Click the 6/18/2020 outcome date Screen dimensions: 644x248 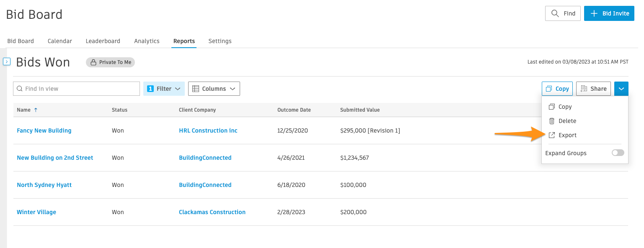point(291,185)
